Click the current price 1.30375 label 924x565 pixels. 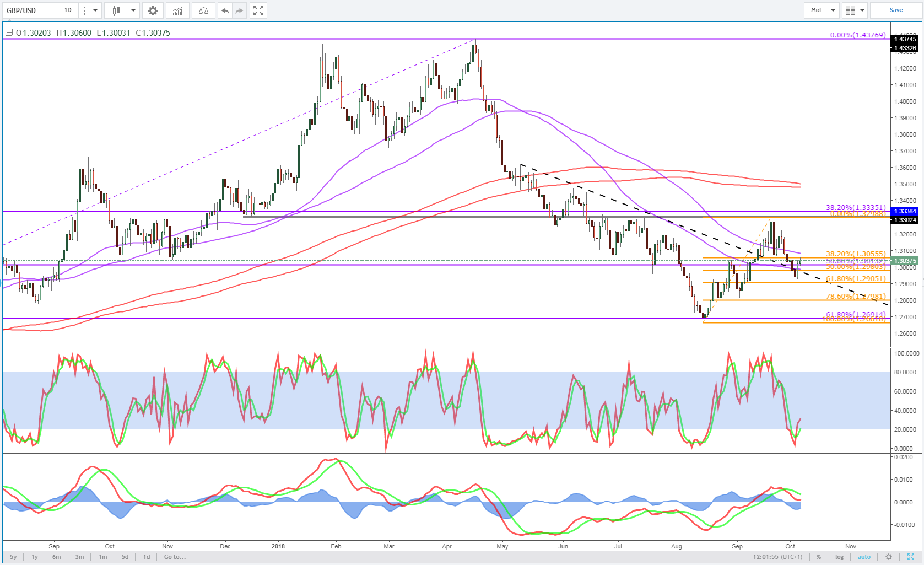tap(905, 261)
